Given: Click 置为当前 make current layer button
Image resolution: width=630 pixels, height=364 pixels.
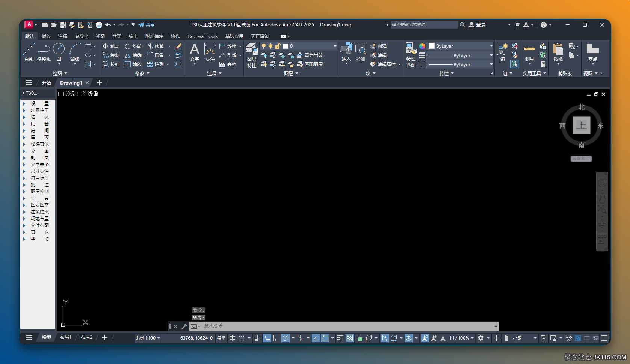Looking at the screenshot, I should (310, 55).
